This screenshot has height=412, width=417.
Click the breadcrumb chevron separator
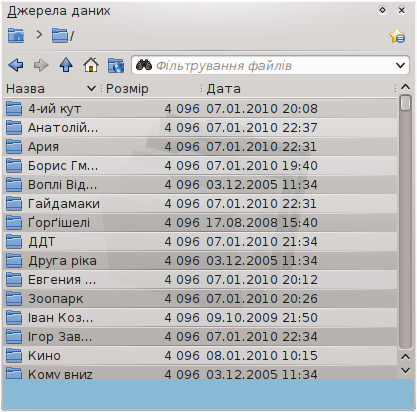tap(39, 35)
